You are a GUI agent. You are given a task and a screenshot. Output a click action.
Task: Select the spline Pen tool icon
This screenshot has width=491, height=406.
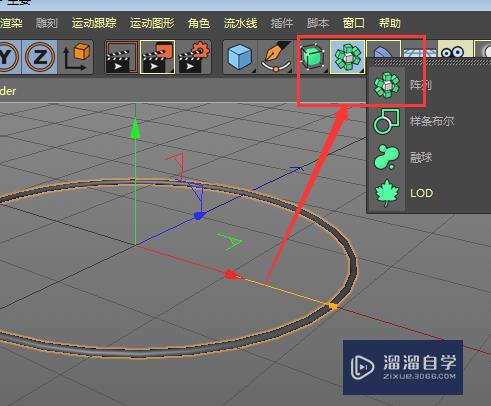pos(276,57)
